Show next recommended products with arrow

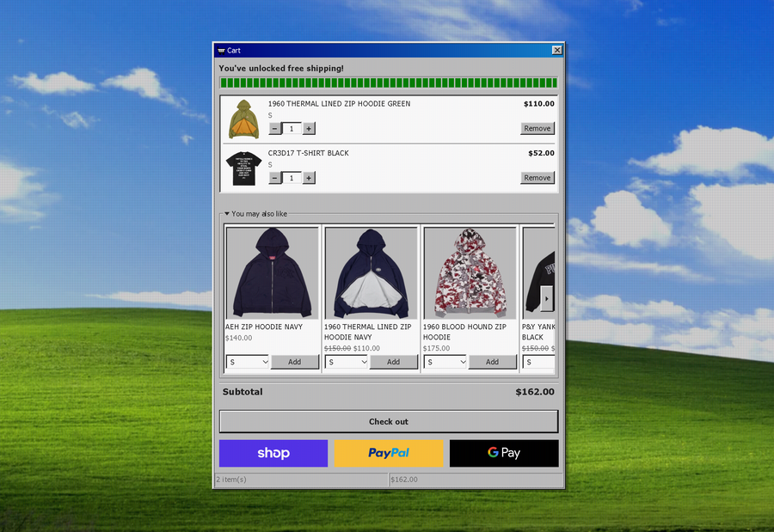[x=546, y=298]
